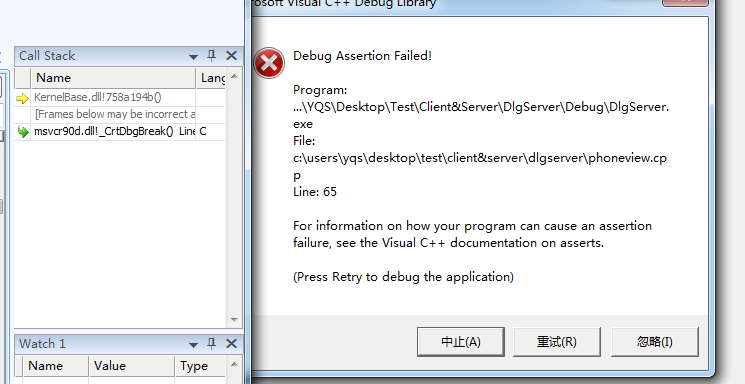Click the Call Stack scrollbar down arrow
The height and width of the screenshot is (384, 745).
tap(234, 320)
